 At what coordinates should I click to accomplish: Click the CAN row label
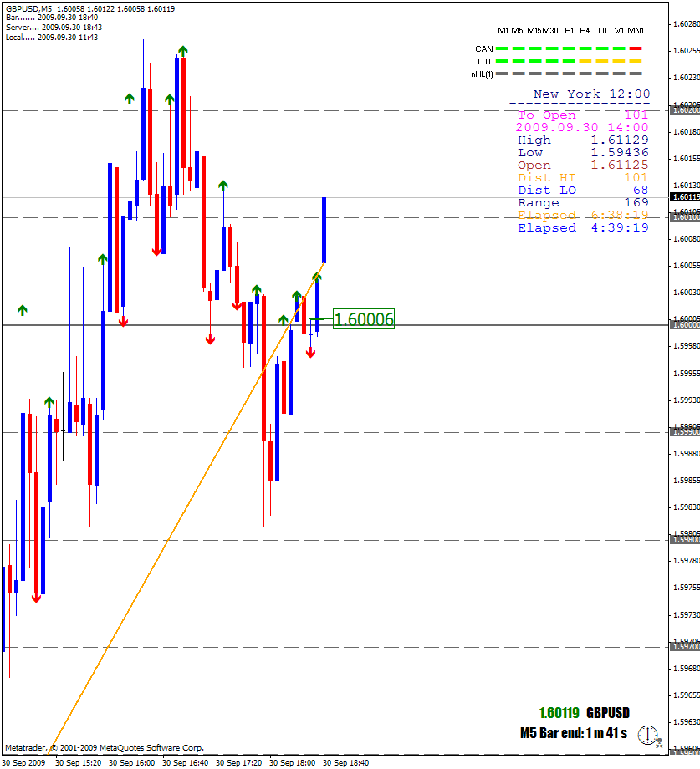[x=483, y=48]
